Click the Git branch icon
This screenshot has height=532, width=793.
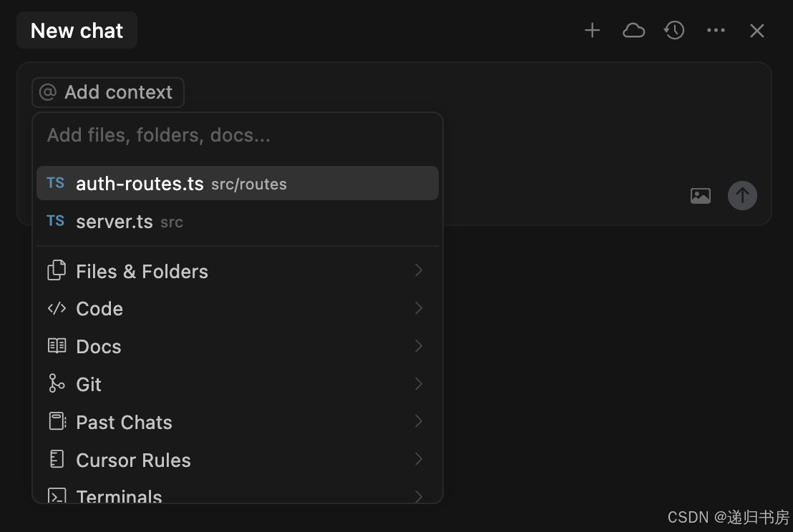click(x=56, y=383)
